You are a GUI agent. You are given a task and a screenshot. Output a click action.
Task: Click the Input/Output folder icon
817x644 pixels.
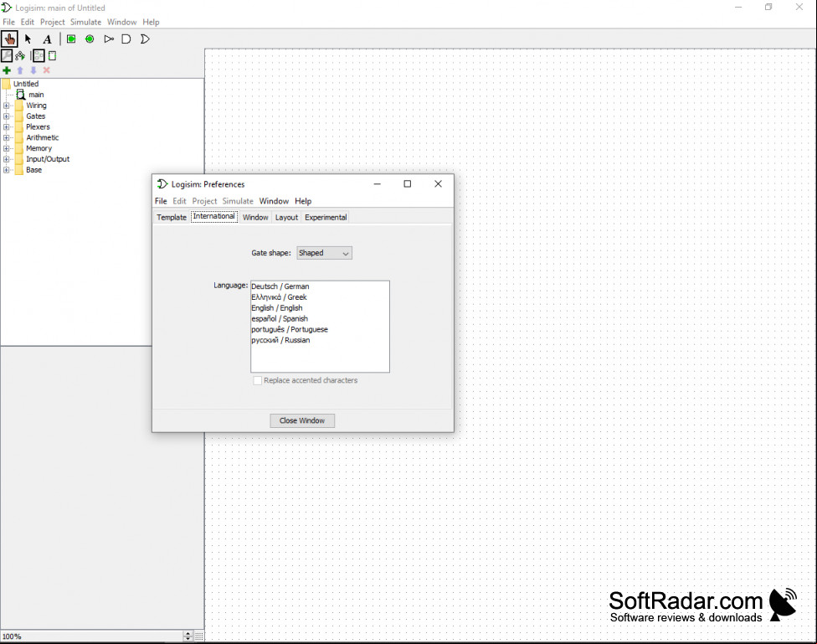coord(19,159)
